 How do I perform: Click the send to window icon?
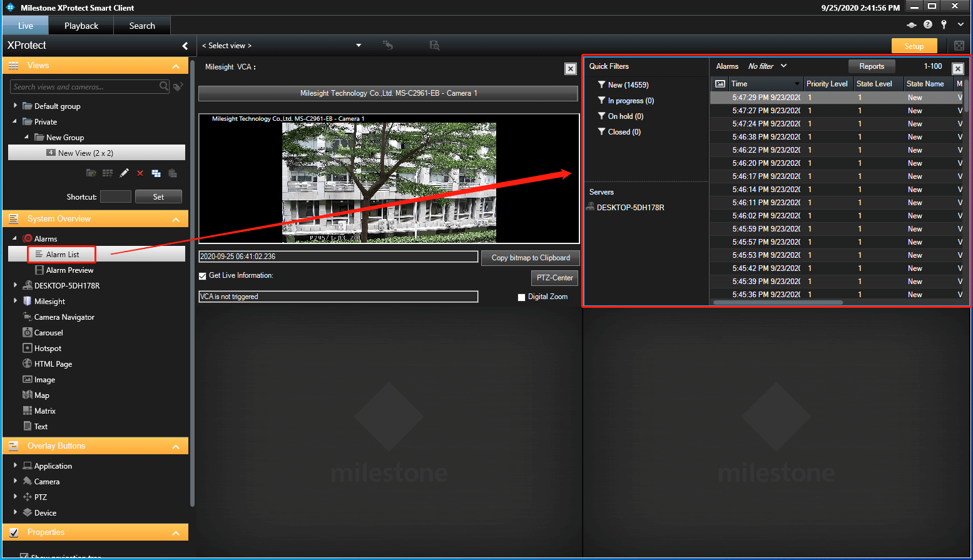coord(434,45)
